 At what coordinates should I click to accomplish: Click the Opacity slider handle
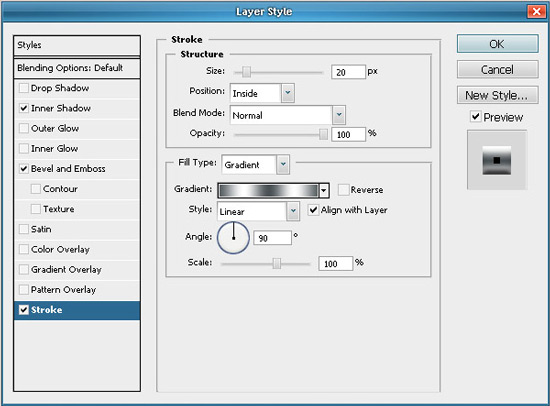point(323,134)
